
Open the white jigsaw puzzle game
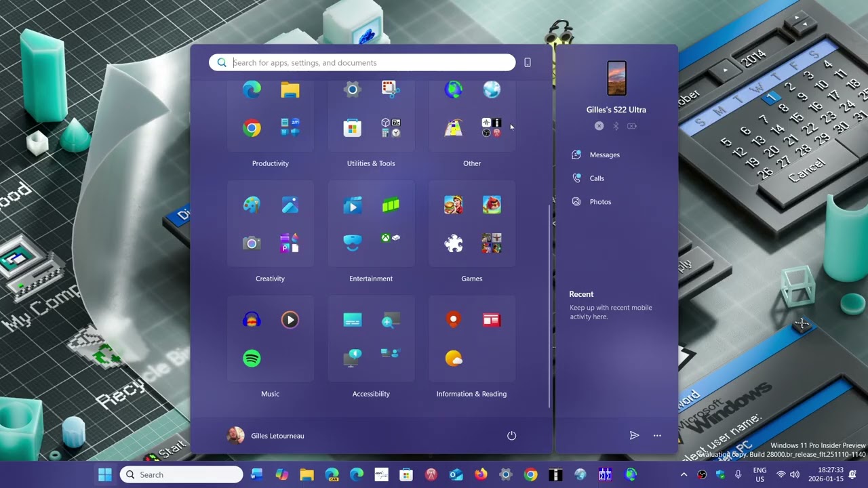(454, 243)
